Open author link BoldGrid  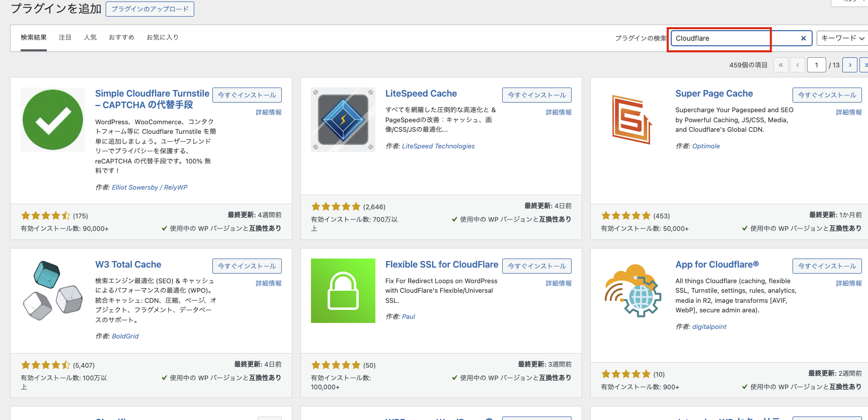coord(125,337)
